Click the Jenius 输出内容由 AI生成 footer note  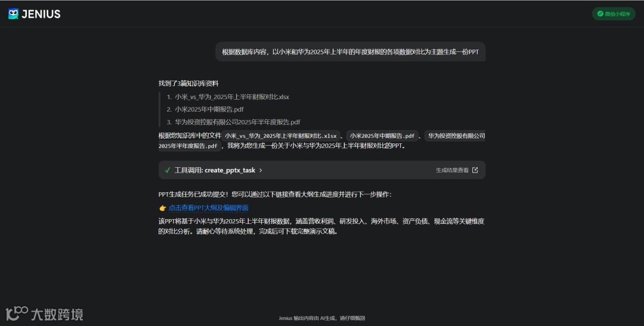(x=321, y=318)
